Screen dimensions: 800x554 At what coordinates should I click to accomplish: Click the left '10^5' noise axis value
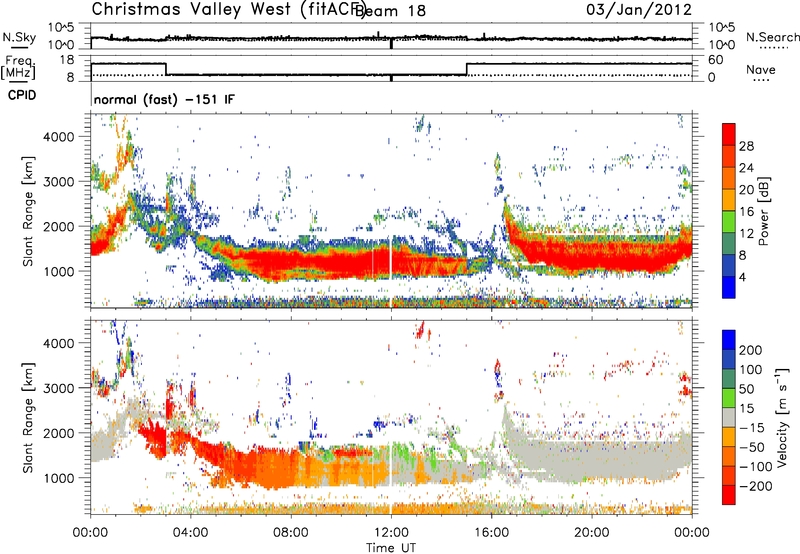coord(61,28)
